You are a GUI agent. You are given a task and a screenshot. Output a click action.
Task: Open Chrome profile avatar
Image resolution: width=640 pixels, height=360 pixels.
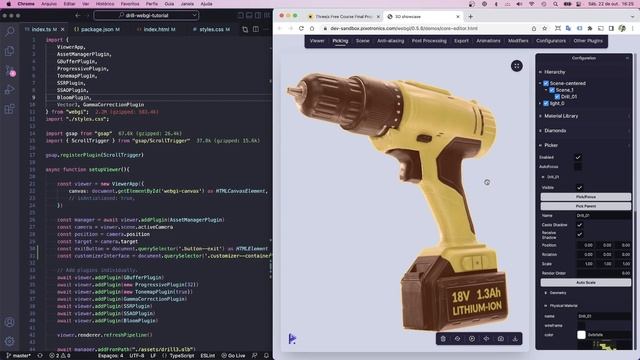click(x=622, y=29)
